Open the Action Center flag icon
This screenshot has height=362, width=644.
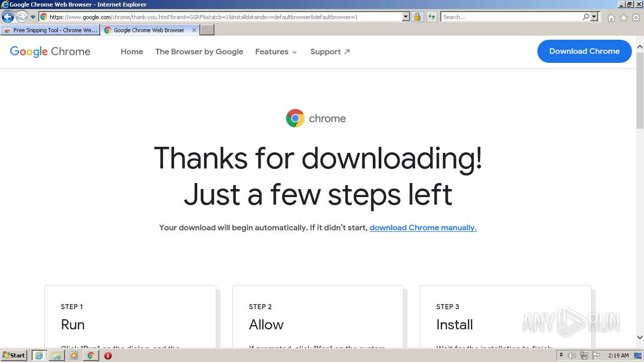tap(596, 355)
